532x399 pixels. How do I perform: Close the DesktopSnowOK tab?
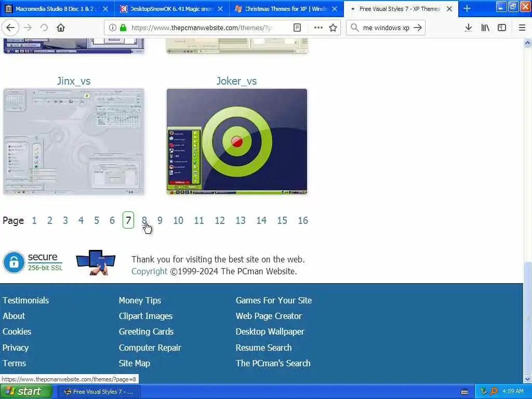(220, 9)
